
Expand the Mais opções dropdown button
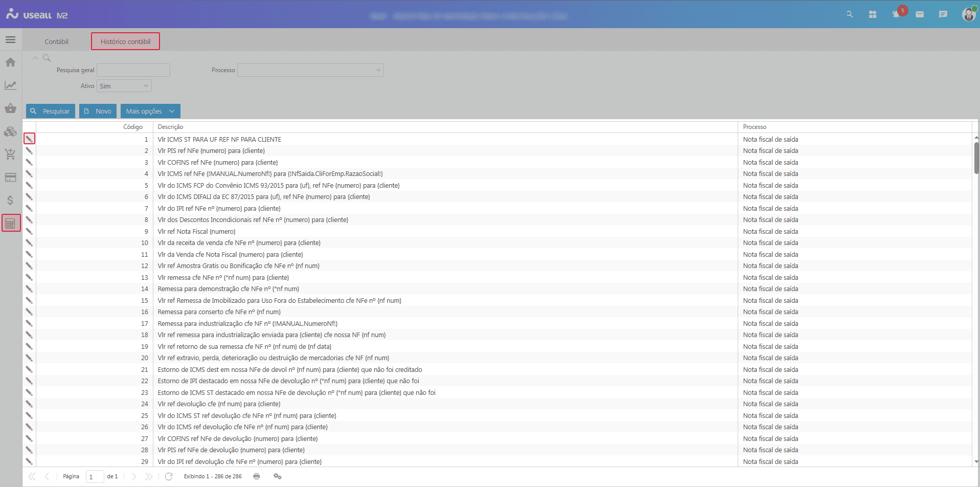pyautogui.click(x=150, y=111)
